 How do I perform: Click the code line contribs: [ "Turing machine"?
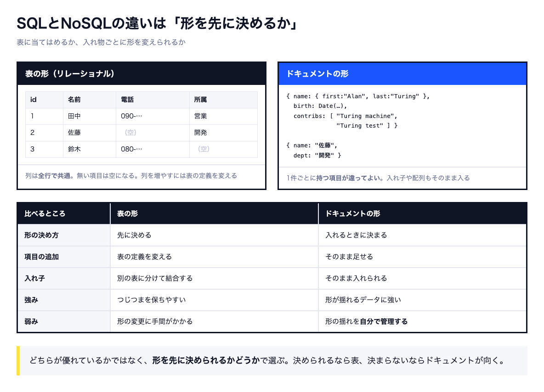point(345,116)
